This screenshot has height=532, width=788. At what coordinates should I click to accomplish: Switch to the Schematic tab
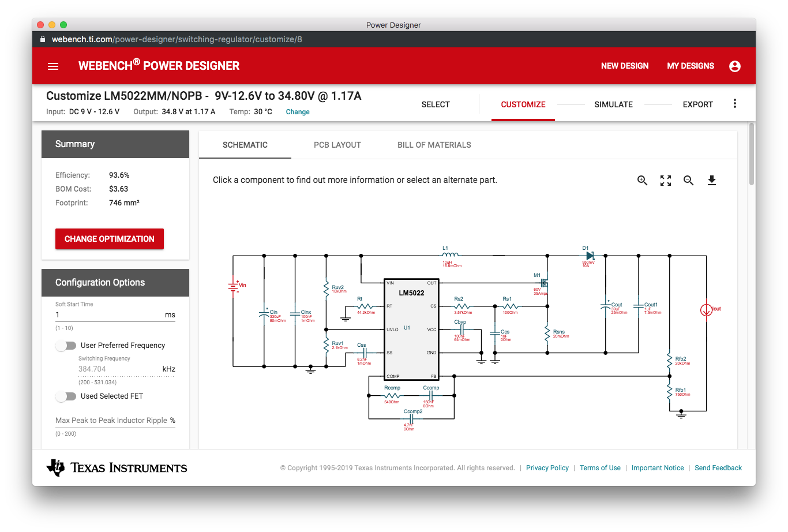coord(245,145)
